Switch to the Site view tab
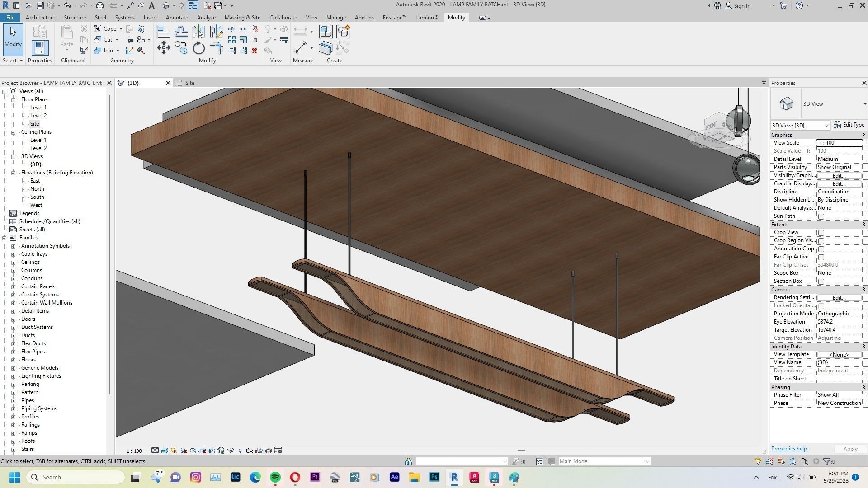This screenshot has height=488, width=868. click(x=189, y=83)
